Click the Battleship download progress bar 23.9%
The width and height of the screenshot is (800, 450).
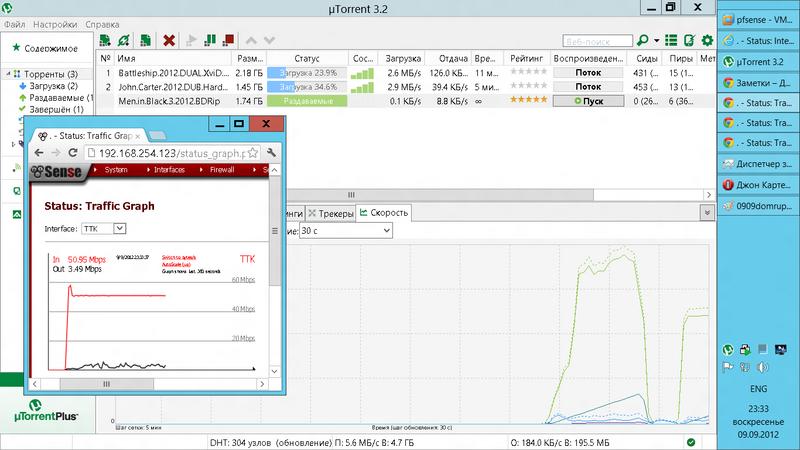307,73
